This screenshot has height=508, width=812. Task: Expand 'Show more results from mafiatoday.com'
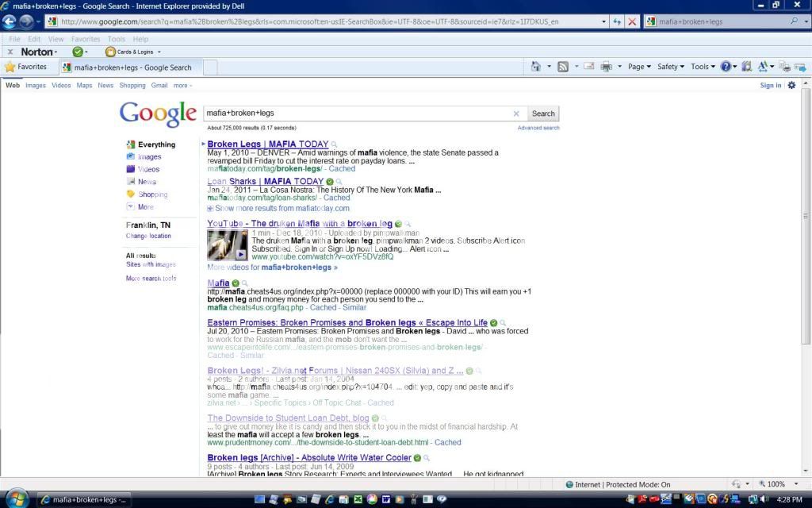point(278,209)
